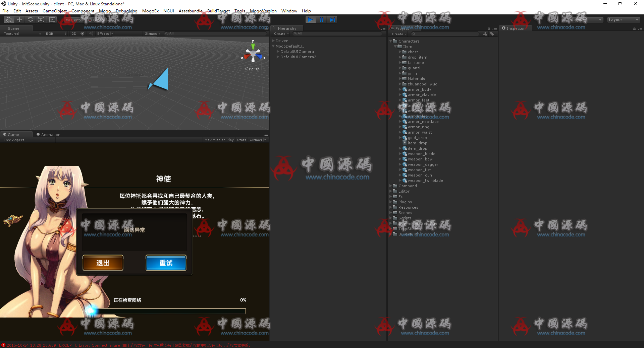The image size is (644, 348).
Task: Select the Rotate tool
Action: (x=31, y=20)
